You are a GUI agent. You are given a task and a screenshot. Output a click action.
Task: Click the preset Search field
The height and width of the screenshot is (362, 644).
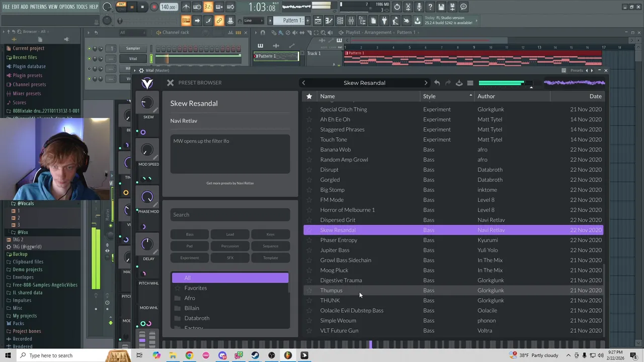click(x=230, y=215)
